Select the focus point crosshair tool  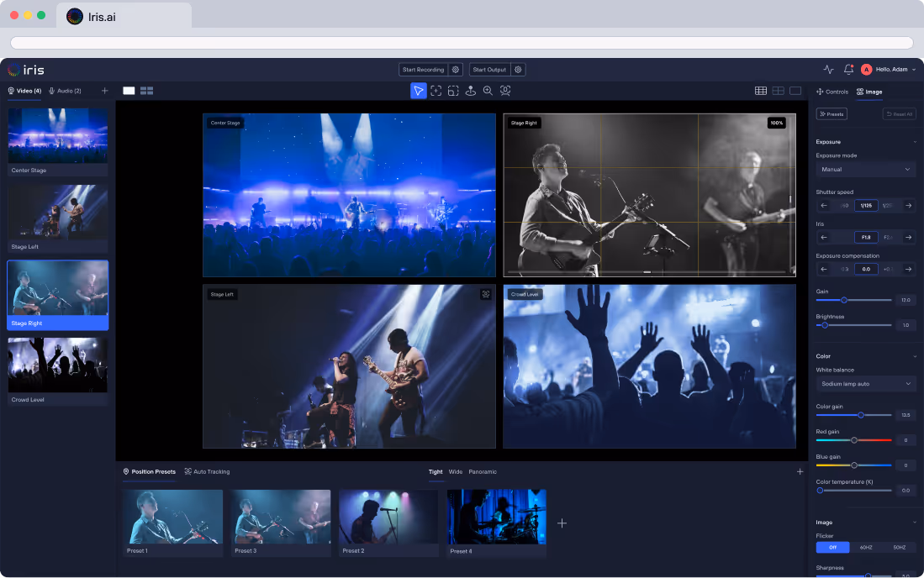pos(436,91)
